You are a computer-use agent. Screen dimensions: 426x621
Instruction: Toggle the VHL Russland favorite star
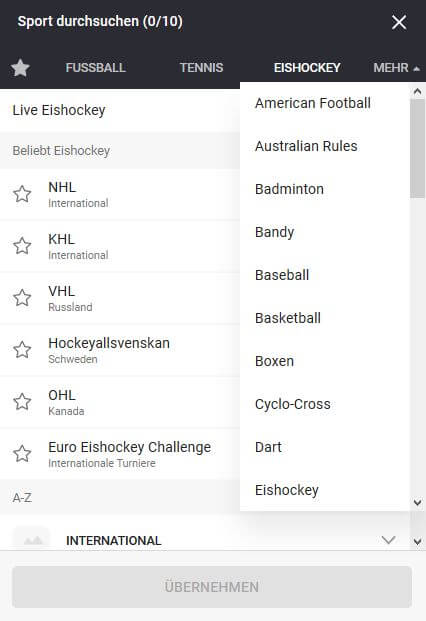coord(22,298)
